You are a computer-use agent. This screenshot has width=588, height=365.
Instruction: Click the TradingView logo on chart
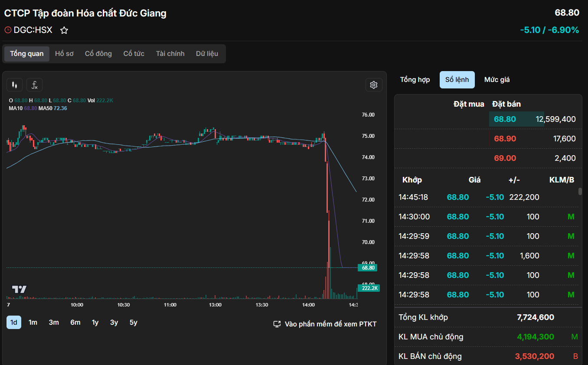[x=19, y=289]
